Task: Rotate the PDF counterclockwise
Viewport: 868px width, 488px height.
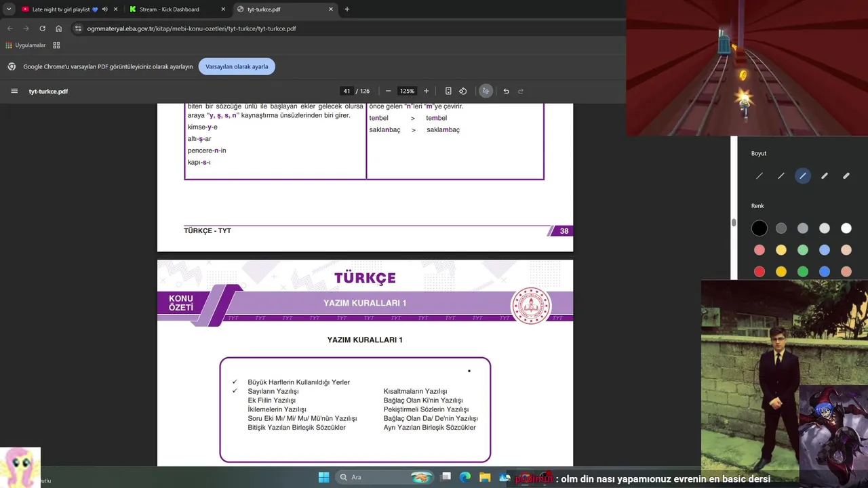Action: (x=463, y=91)
